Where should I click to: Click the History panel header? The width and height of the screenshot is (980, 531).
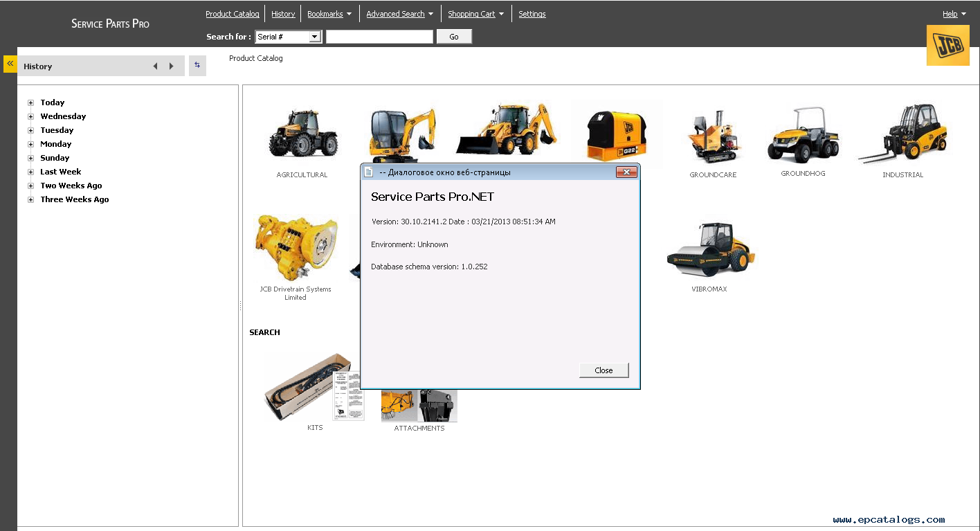tap(101, 66)
